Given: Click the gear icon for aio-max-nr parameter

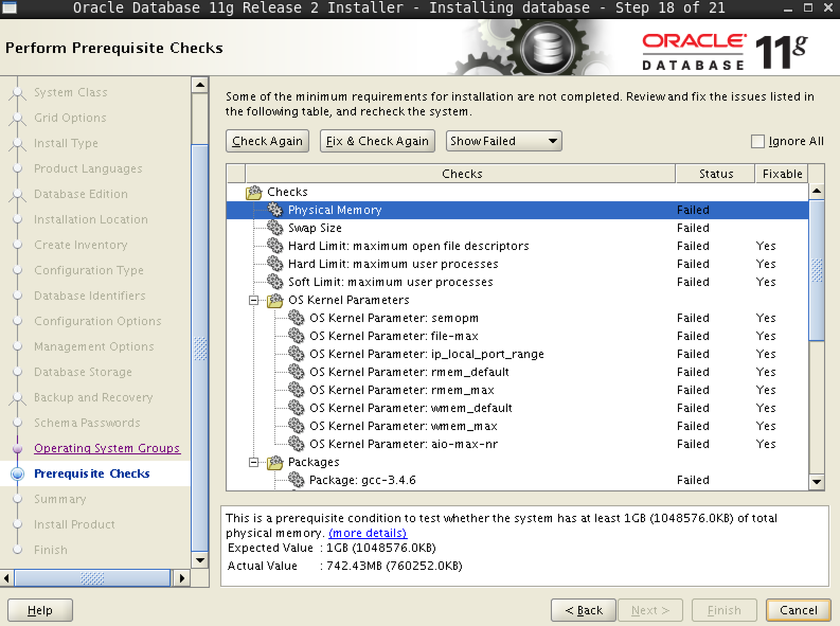Looking at the screenshot, I should 296,444.
